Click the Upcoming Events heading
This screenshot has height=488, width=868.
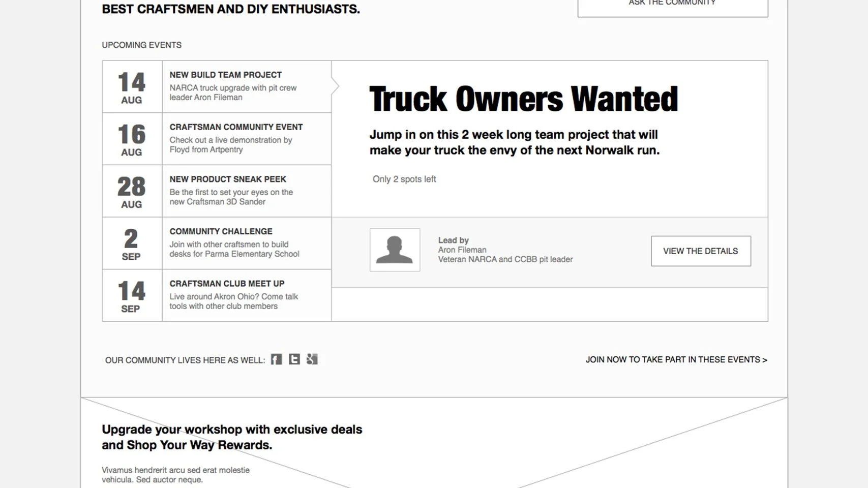point(141,45)
